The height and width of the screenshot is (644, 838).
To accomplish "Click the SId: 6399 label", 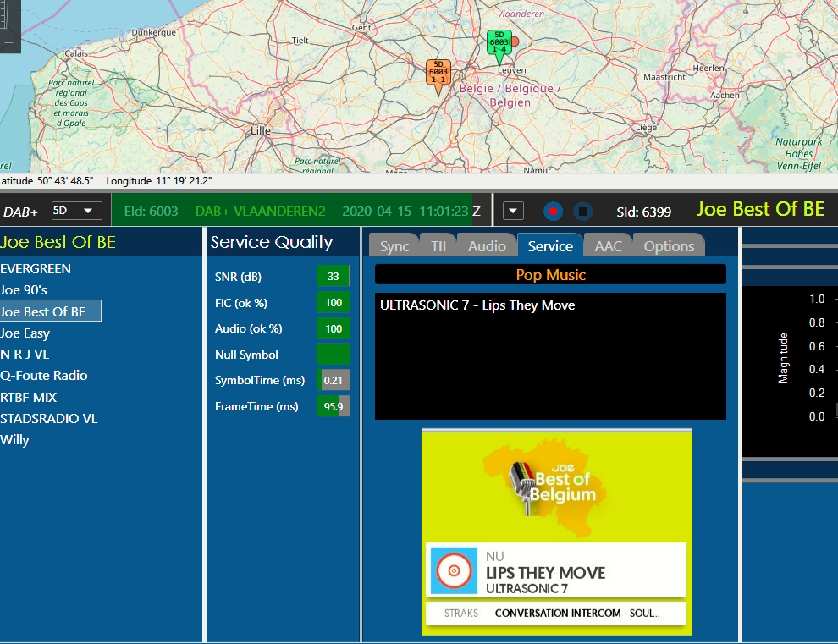I will coord(643,212).
